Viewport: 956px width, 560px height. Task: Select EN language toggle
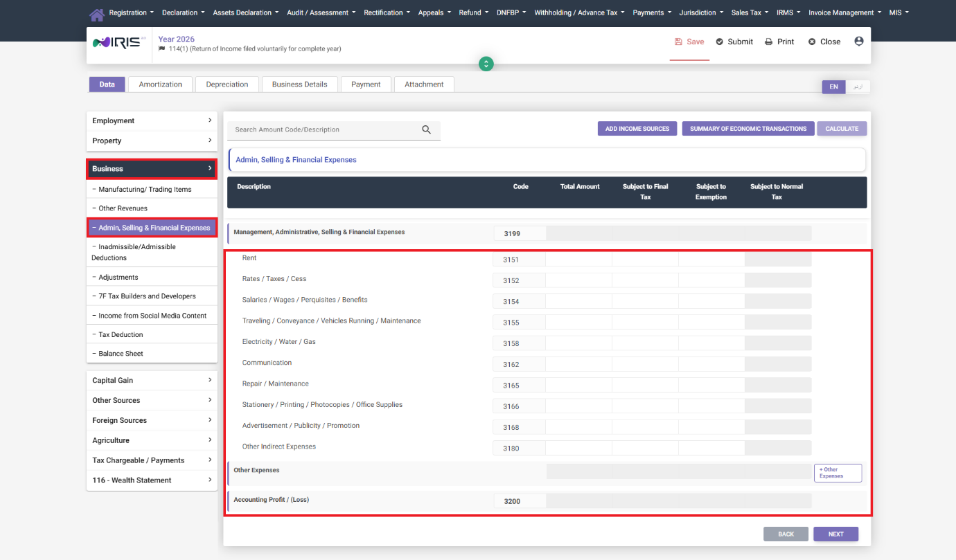click(x=833, y=87)
